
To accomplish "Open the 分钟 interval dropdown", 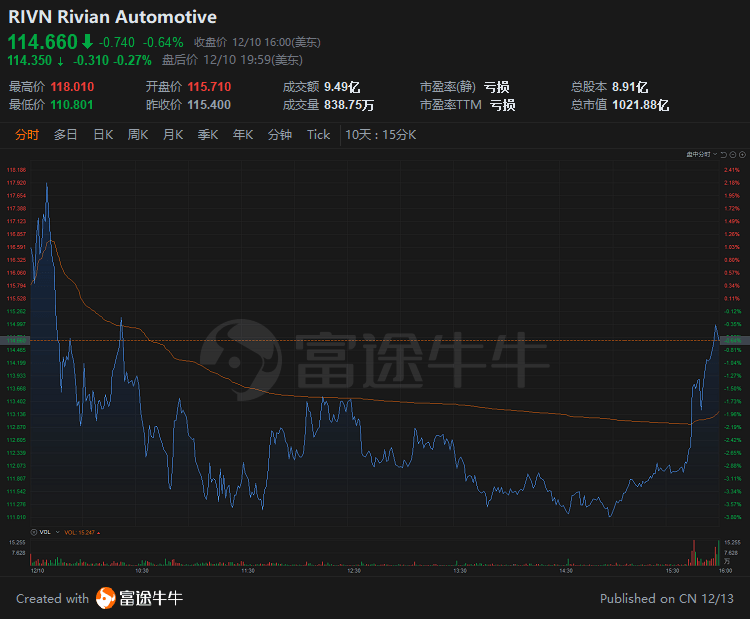I will (x=280, y=135).
